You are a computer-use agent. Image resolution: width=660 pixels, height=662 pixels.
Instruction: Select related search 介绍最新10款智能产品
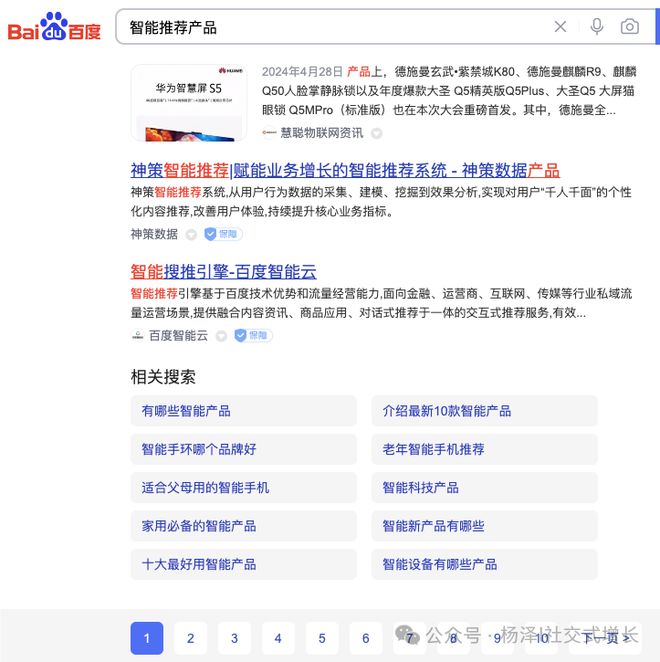[x=484, y=411]
